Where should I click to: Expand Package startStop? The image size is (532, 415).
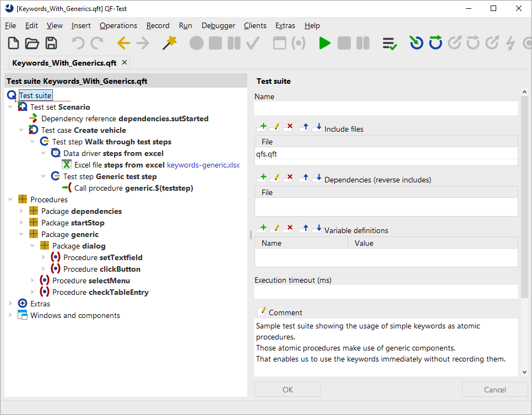coord(21,223)
